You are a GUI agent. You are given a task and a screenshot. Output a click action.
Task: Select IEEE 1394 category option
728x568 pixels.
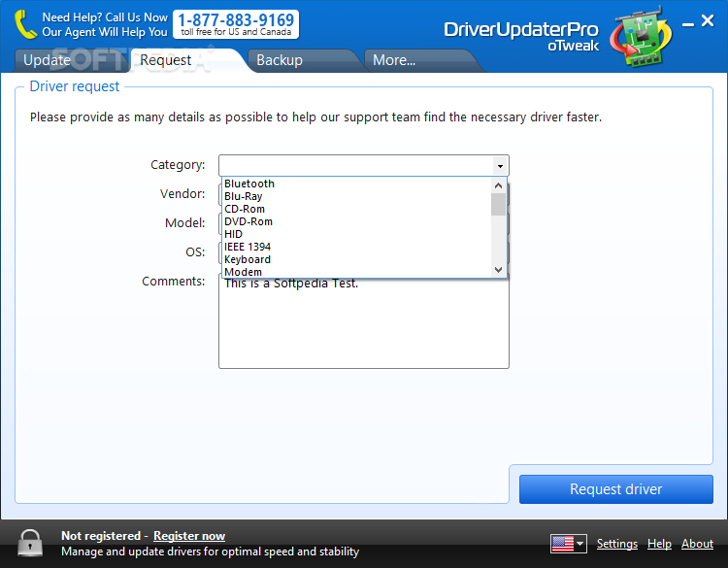(357, 247)
